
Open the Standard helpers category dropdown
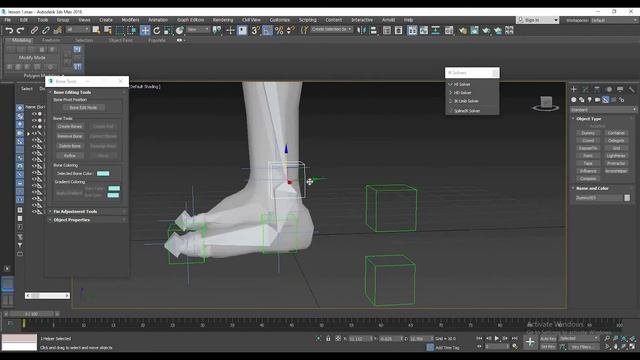(x=603, y=109)
